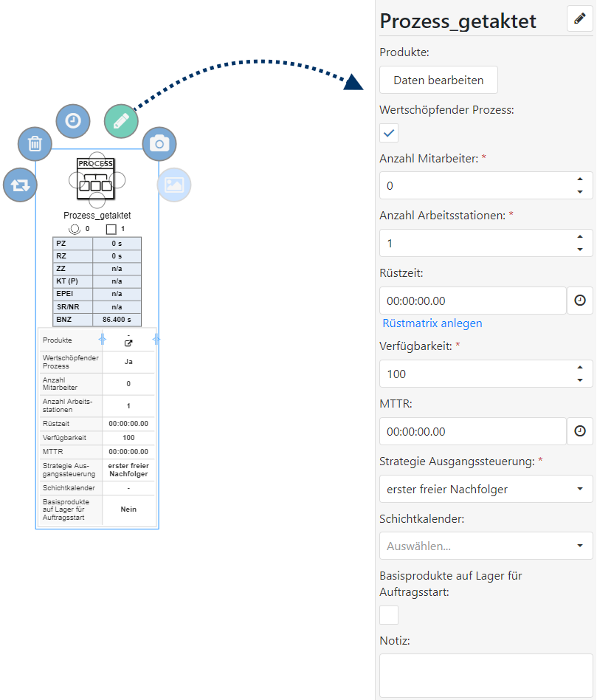Click Nein value in Basisprodukte row
The width and height of the screenshot is (597, 700).
[x=128, y=509]
